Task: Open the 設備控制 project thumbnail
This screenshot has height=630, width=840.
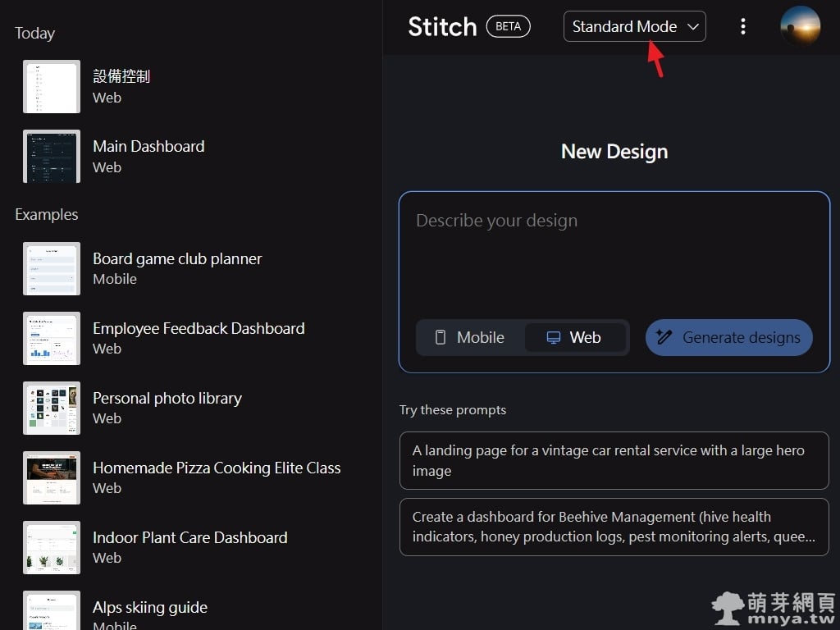Action: pos(52,86)
